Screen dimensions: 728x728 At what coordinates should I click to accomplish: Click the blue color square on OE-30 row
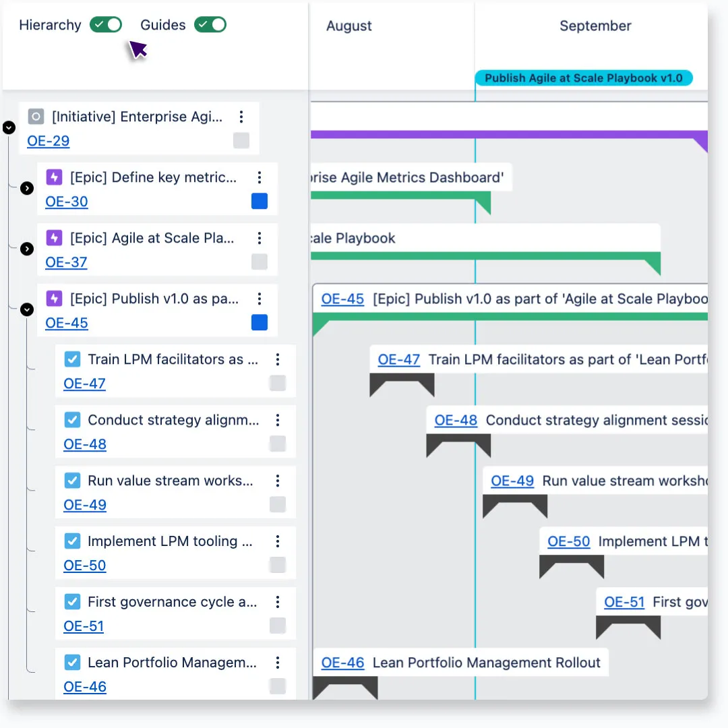[260, 201]
